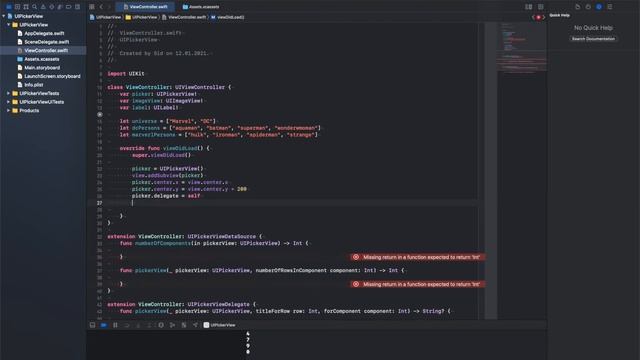Select ViewController.swift in the navigator
The height and width of the screenshot is (360, 640).
(x=43, y=51)
